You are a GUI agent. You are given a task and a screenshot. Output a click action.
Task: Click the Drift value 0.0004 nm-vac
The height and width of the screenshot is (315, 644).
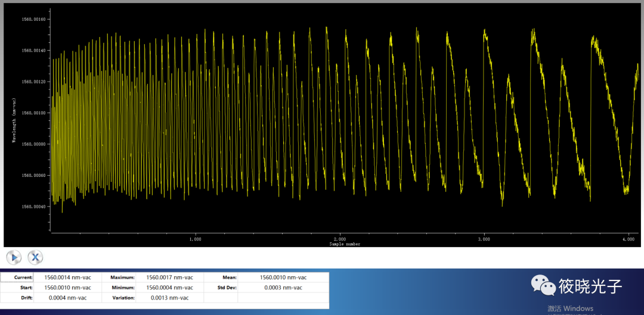pos(68,298)
